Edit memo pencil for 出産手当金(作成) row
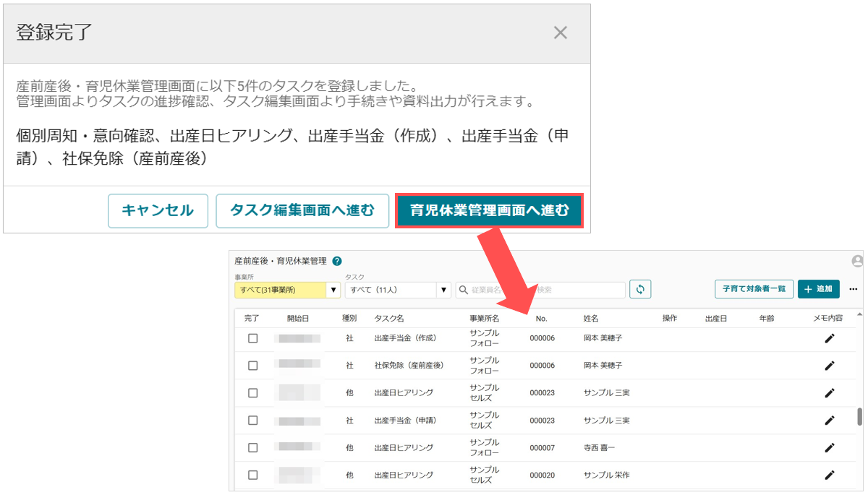The width and height of the screenshot is (868, 495). pos(830,338)
